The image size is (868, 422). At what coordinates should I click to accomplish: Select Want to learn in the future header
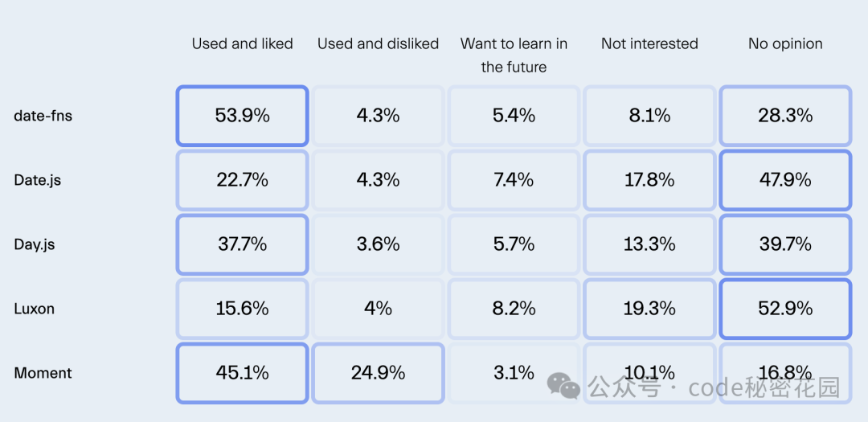[514, 55]
